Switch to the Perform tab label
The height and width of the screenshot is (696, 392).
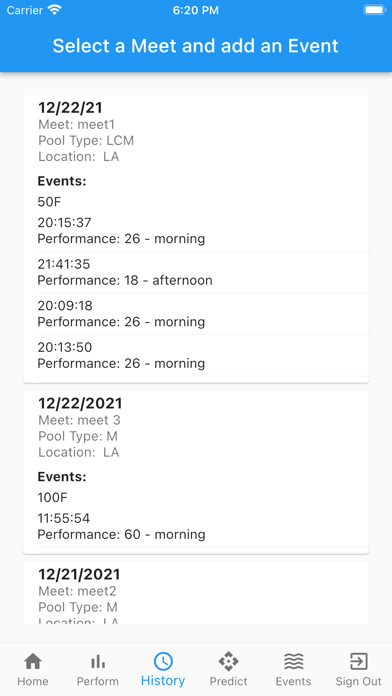(x=98, y=681)
